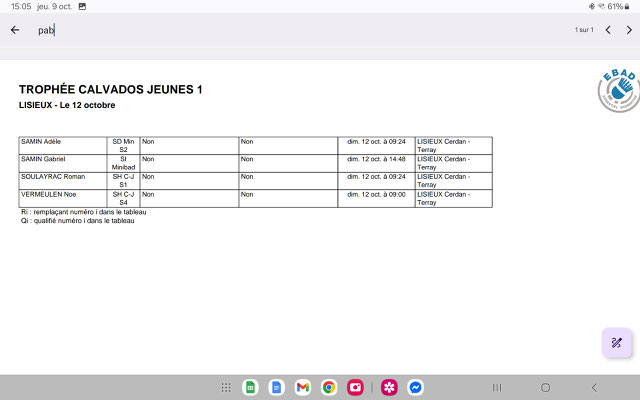Tap the back arrow to close search
Screen dimensions: 640x400
click(x=15, y=30)
